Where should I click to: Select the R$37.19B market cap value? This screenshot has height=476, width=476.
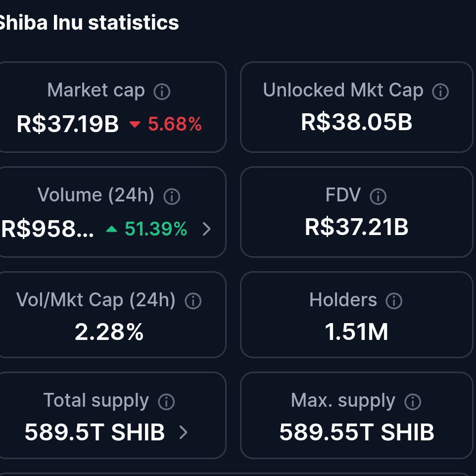67,124
